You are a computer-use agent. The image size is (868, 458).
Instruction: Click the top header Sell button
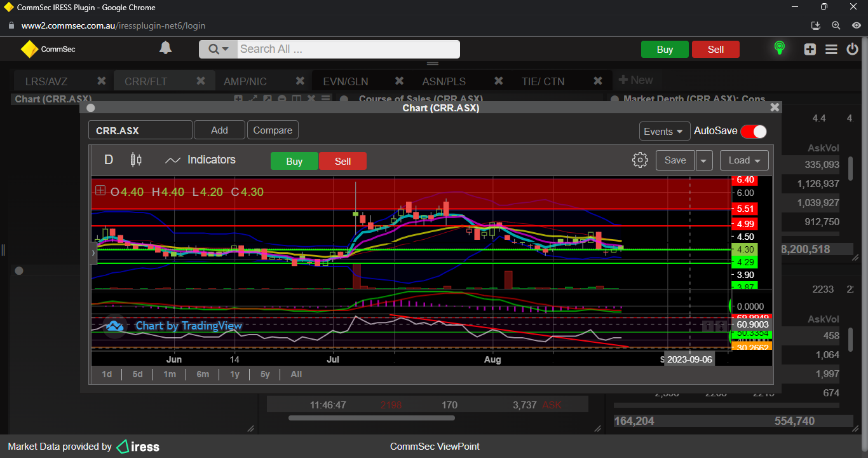point(715,50)
